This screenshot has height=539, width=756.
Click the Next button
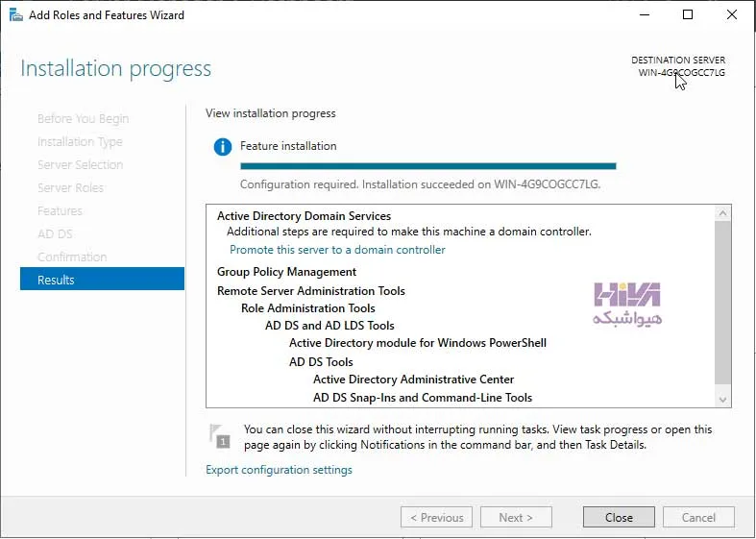click(516, 517)
